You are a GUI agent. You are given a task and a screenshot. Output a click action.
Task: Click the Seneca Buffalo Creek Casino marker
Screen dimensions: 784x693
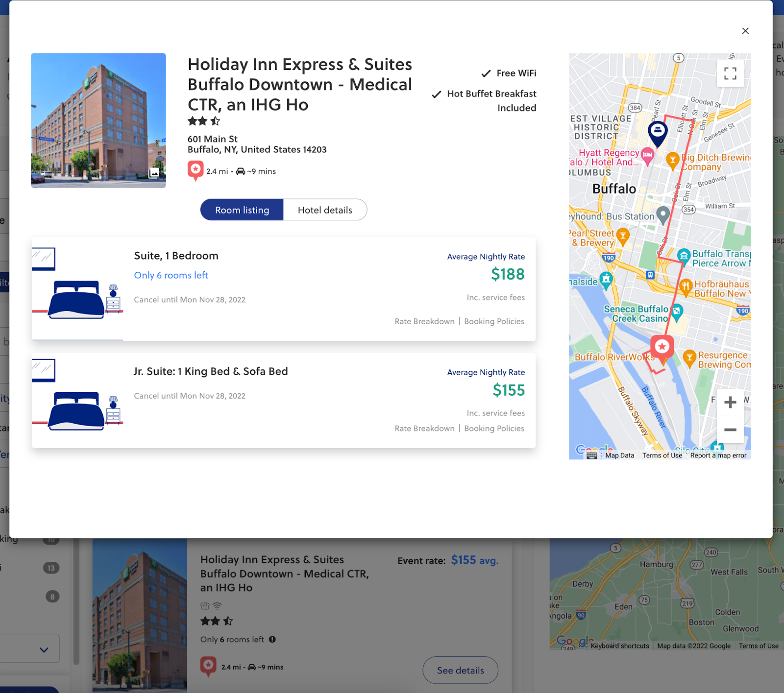[677, 311]
